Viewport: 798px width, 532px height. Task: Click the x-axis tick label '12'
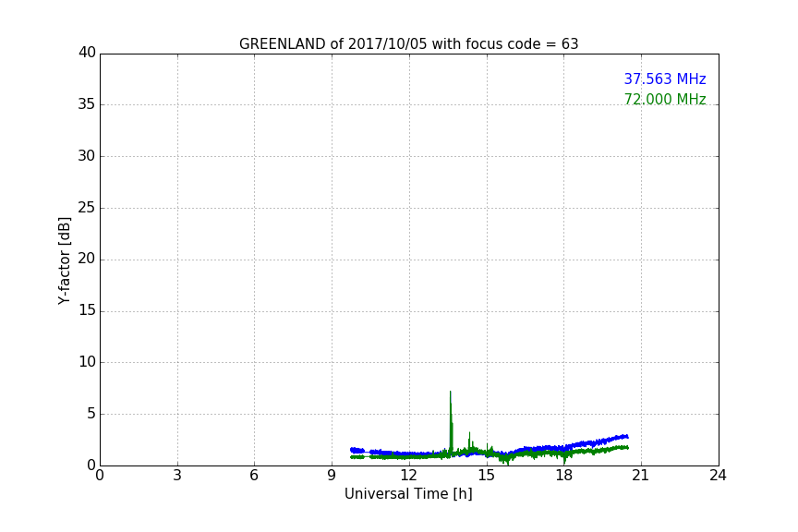point(408,476)
